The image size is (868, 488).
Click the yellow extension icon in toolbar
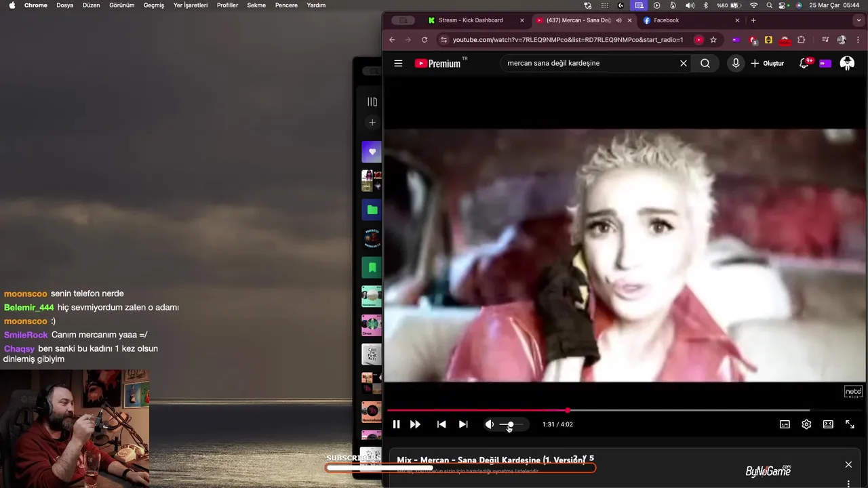tap(768, 40)
